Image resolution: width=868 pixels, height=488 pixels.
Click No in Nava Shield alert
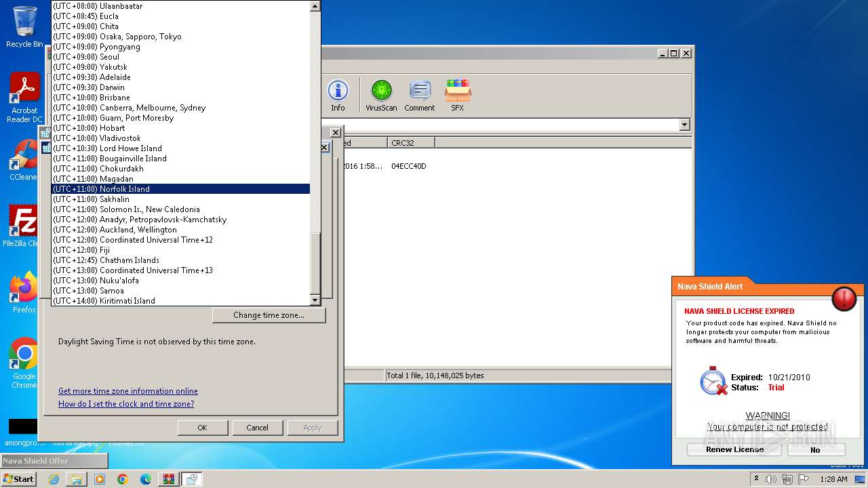(x=816, y=449)
